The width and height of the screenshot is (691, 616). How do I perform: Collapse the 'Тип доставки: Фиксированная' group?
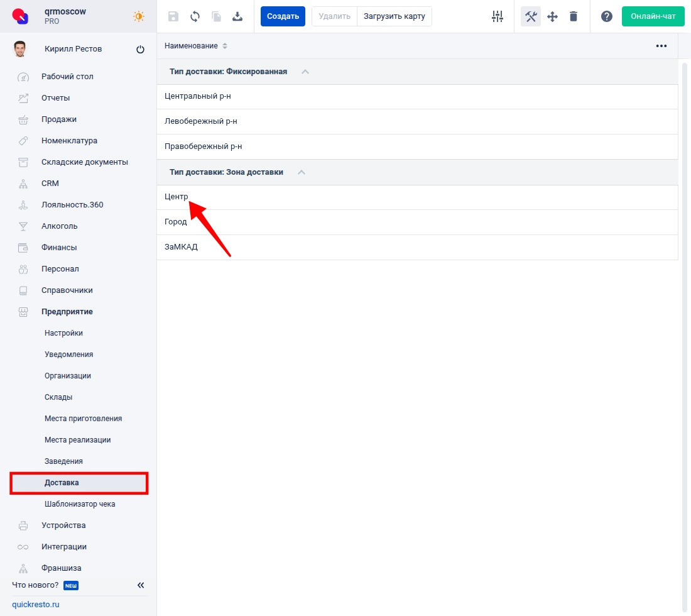click(305, 72)
